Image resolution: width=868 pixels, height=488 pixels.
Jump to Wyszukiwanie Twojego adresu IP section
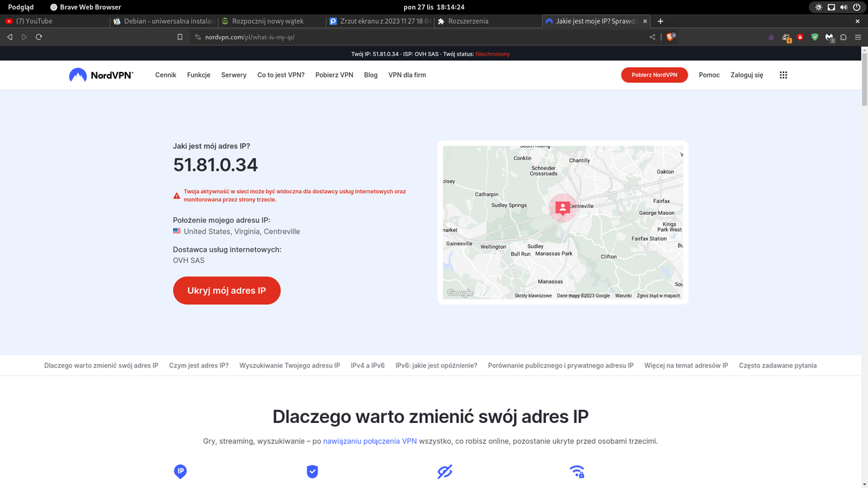[290, 365]
